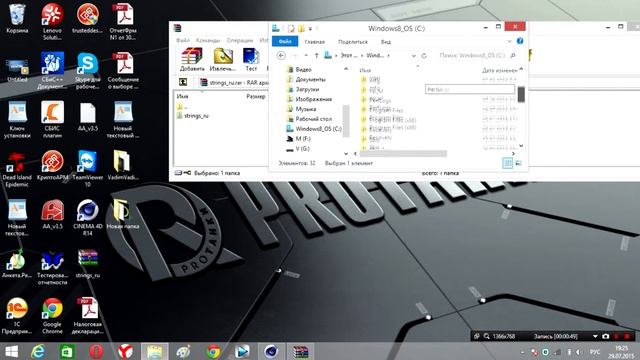Open Google Chrome desktop shortcut
This screenshot has height=360, width=640.
pos(52,316)
